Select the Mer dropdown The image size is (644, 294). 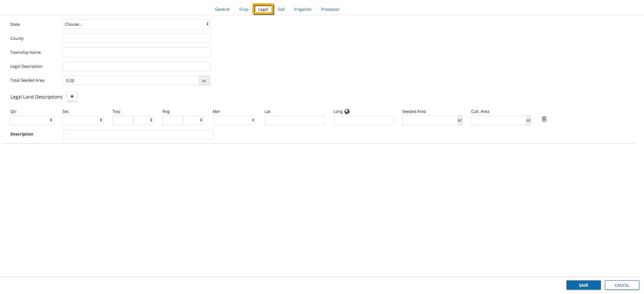pos(234,120)
